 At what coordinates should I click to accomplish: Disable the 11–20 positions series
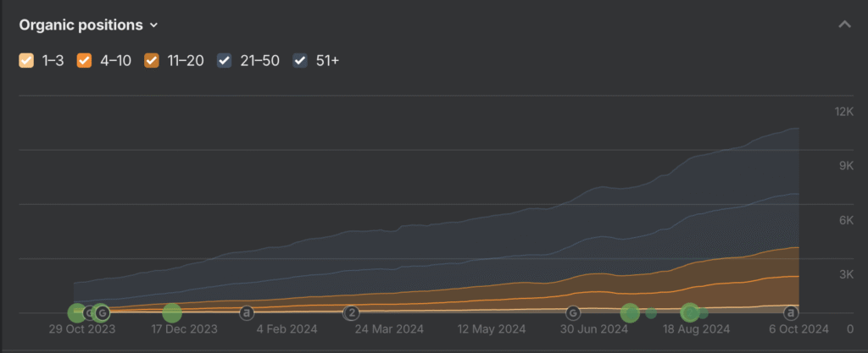pyautogui.click(x=152, y=60)
